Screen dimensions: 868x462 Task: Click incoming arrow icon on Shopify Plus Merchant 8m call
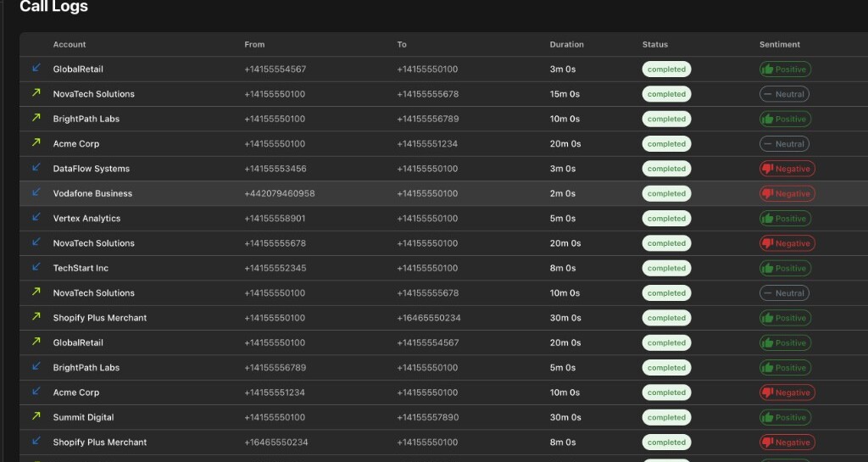point(36,441)
